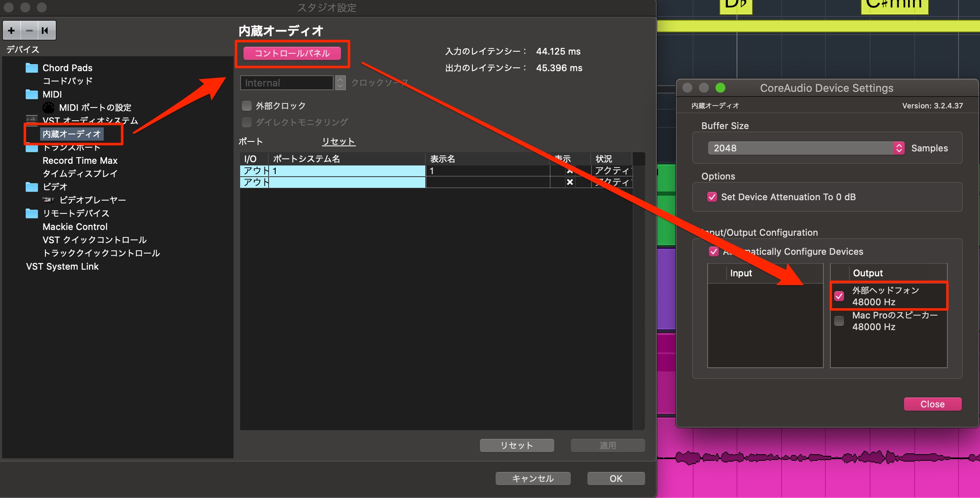This screenshot has height=498, width=980.
Task: Click the video folder icon
Action: 32,187
